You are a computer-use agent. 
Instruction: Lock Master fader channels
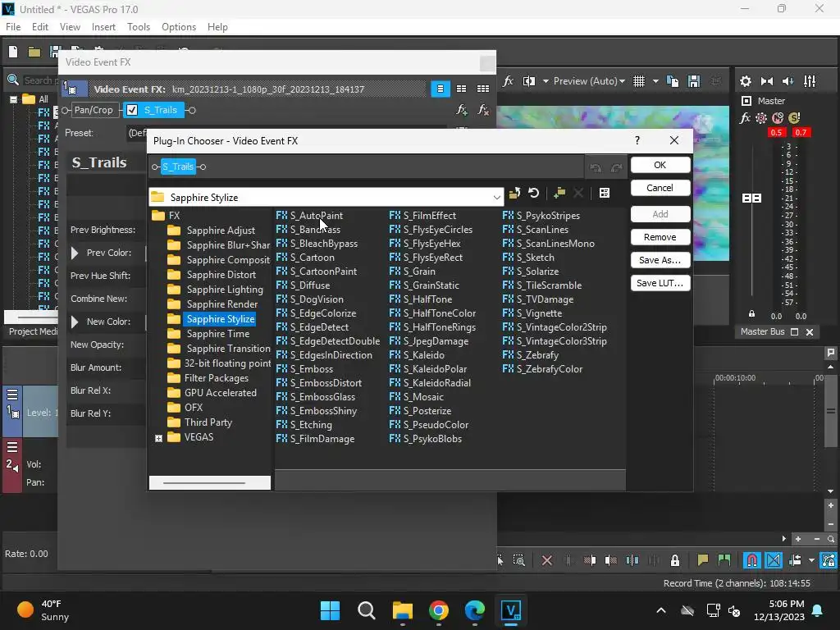pos(751,314)
